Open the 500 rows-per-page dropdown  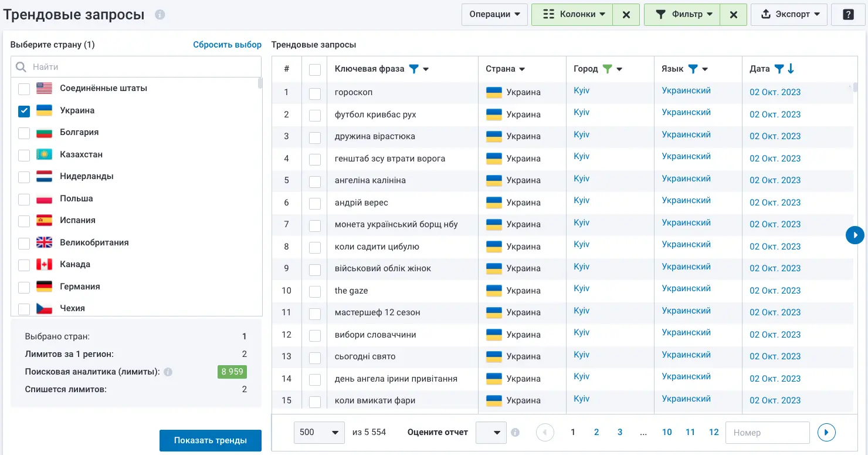(319, 432)
